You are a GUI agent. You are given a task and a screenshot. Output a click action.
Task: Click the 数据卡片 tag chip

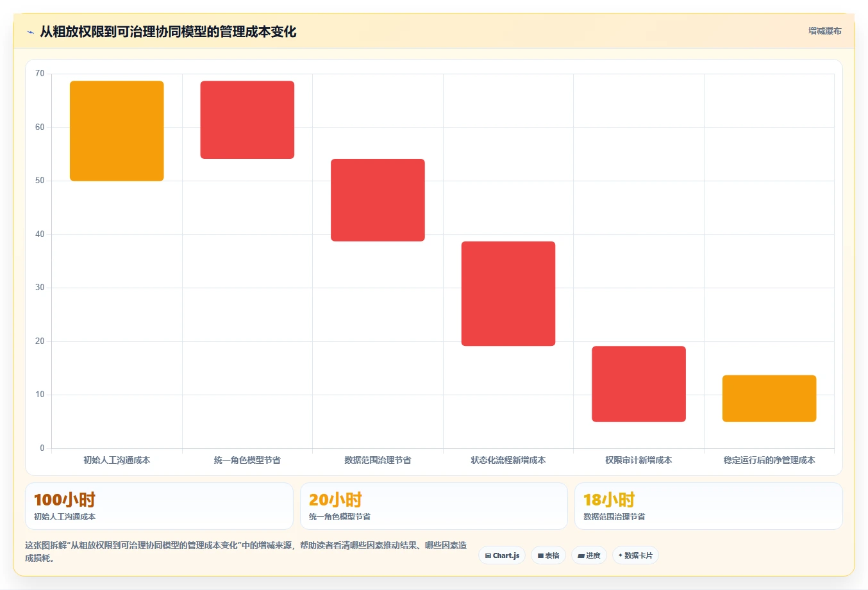tap(635, 555)
